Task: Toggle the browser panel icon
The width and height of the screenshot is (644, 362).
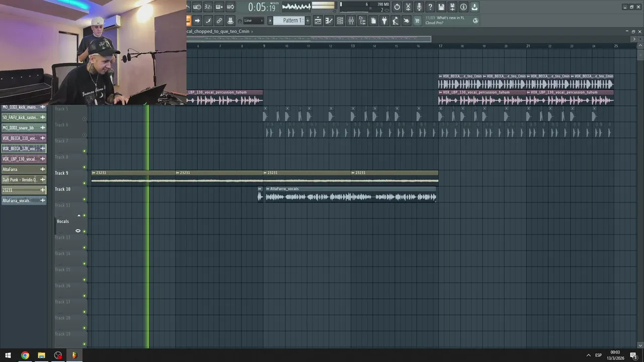Action: [362, 21]
